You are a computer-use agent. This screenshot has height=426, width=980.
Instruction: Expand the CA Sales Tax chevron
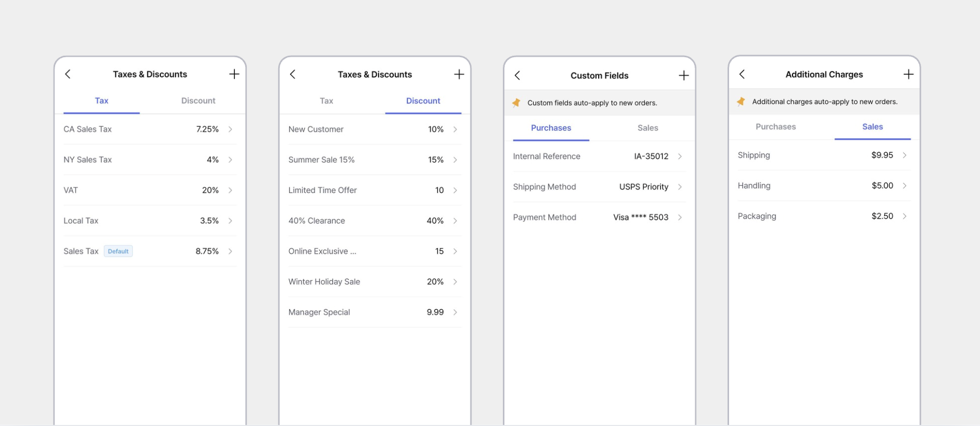[230, 129]
